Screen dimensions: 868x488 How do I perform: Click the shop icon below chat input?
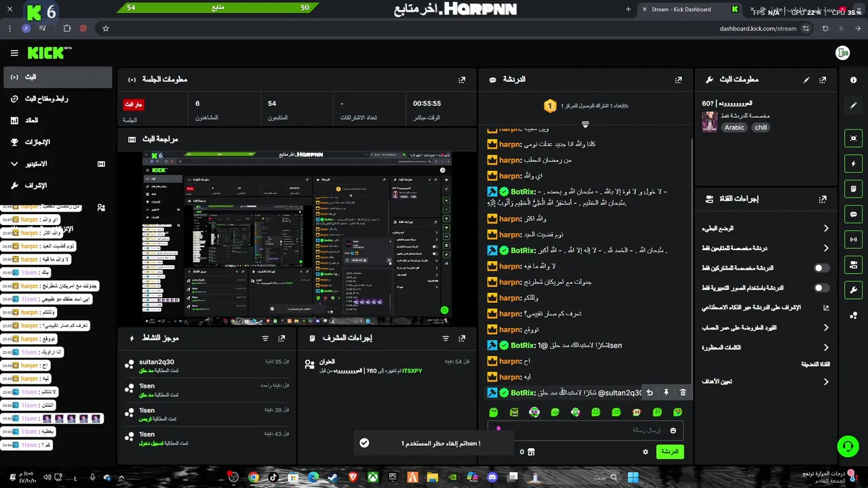coord(531,451)
